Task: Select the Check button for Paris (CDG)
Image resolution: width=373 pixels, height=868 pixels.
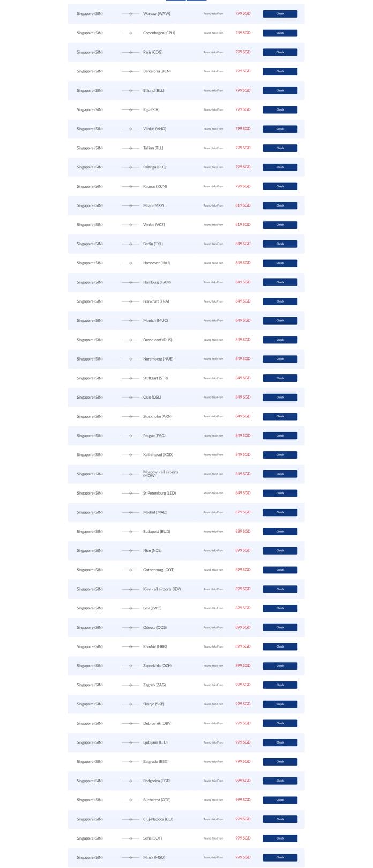Action: coord(280,52)
